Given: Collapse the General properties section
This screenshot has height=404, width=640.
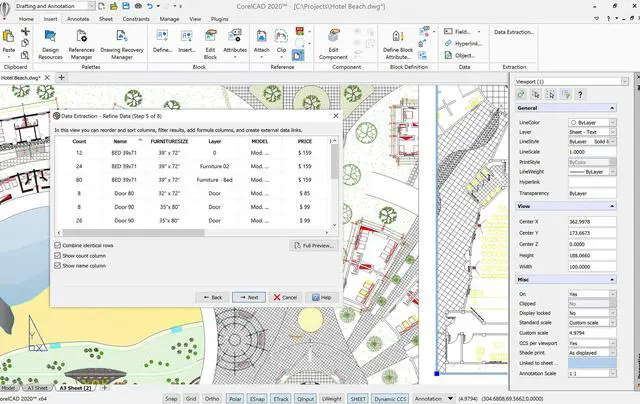Looking at the screenshot, I should (x=612, y=108).
